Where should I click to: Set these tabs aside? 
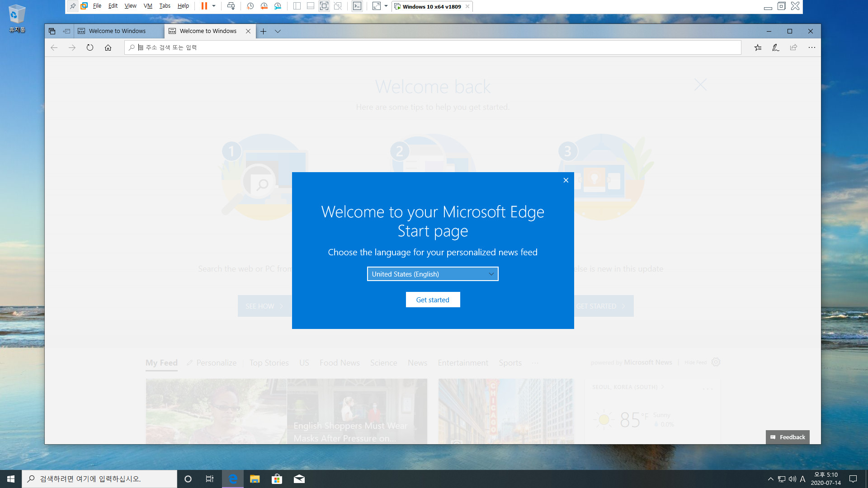pyautogui.click(x=66, y=31)
